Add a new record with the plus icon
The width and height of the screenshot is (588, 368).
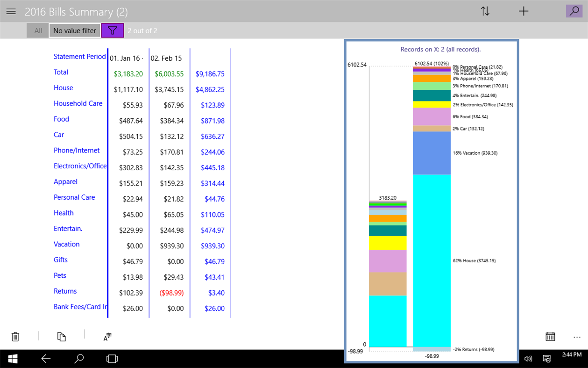[524, 11]
